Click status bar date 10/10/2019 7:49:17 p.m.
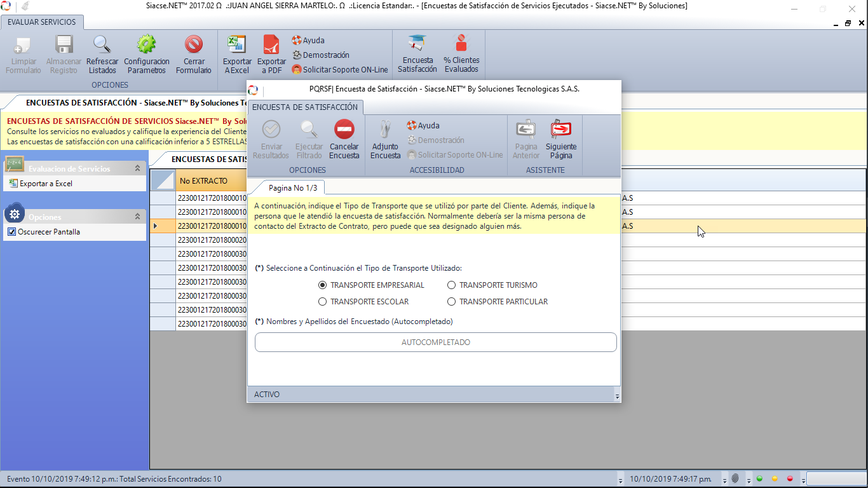This screenshot has width=868, height=488. (x=670, y=479)
